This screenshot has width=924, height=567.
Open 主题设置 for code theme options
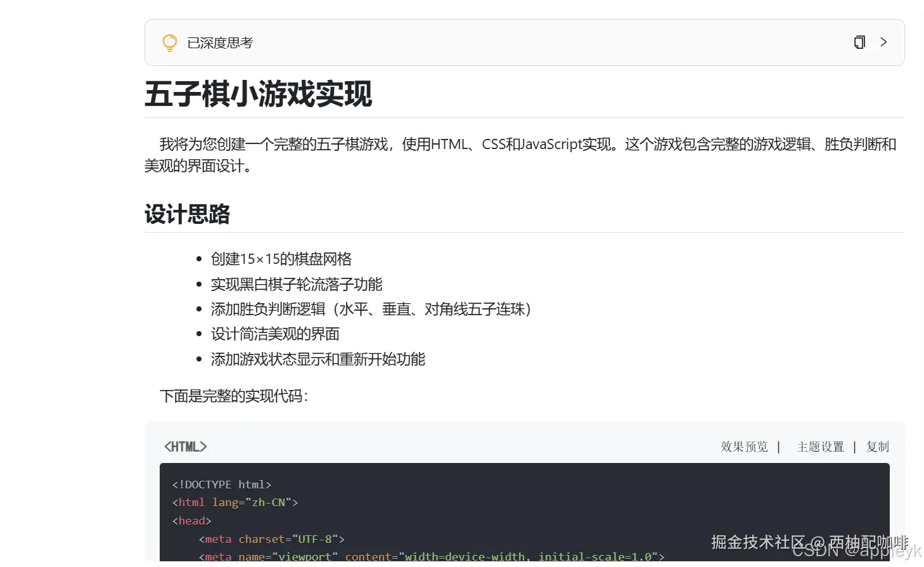(821, 446)
